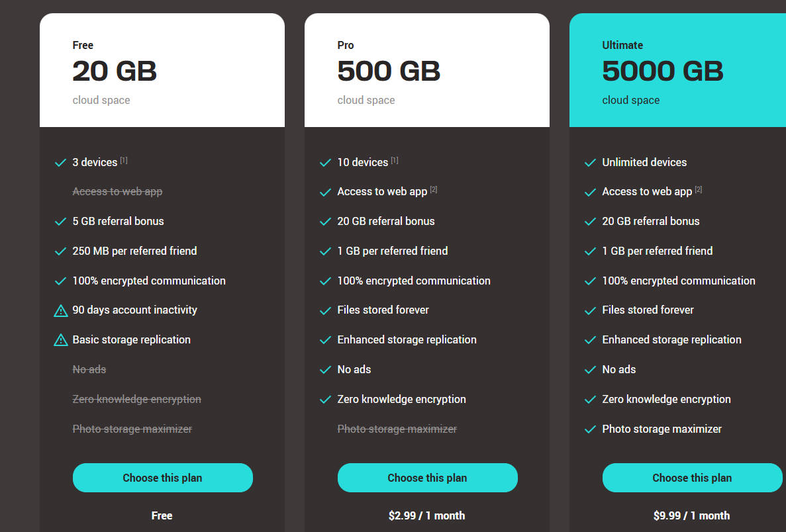Image resolution: width=786 pixels, height=532 pixels.
Task: Select the Free 20 GB plan header card
Action: 162,70
